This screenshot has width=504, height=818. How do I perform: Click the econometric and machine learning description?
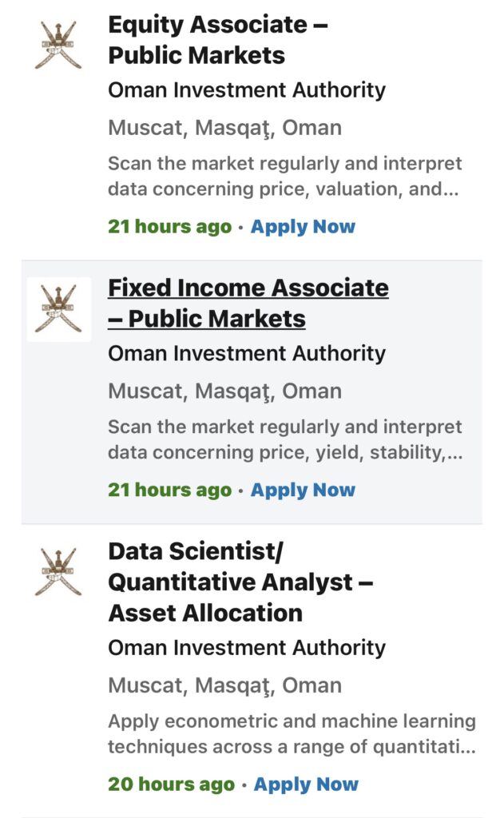[292, 734]
